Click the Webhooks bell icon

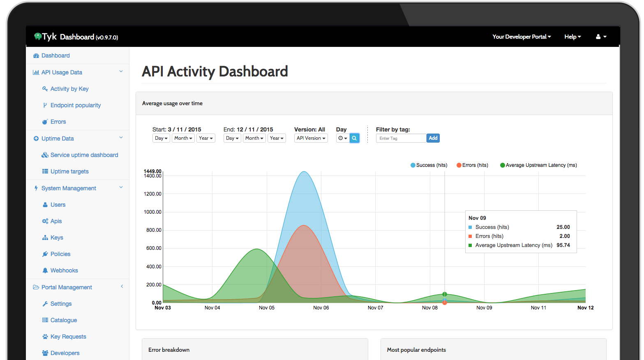45,270
